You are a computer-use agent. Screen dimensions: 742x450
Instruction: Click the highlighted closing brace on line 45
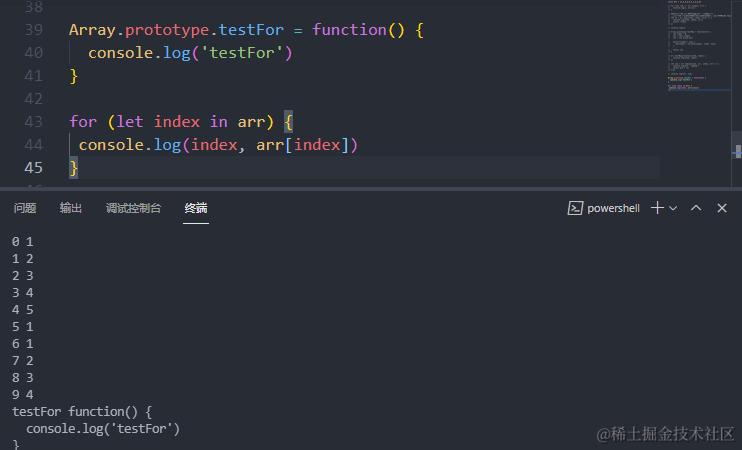[73, 168]
